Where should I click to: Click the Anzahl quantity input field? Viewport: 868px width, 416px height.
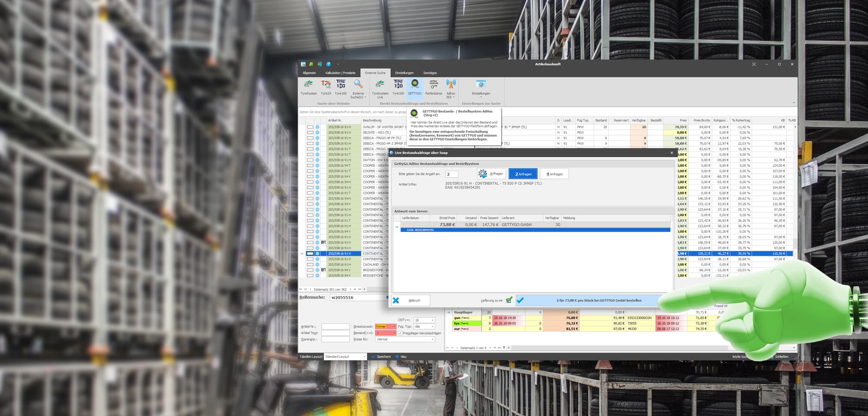tap(451, 174)
